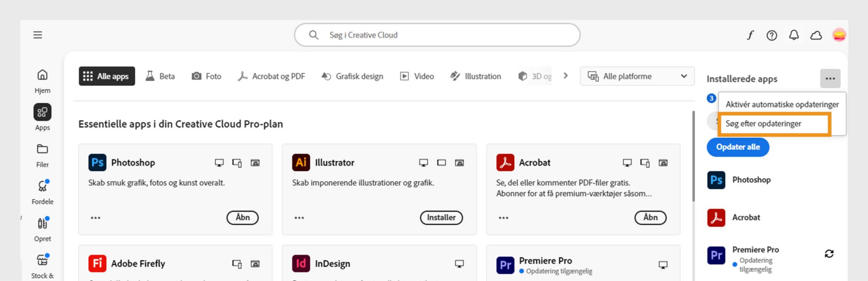Open Fordele in the sidebar
Image resolution: width=868 pixels, height=281 pixels.
click(42, 191)
